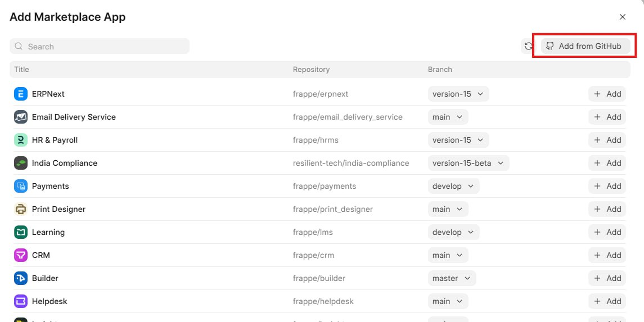Click the frappe/erpnext repository text

tap(321, 94)
